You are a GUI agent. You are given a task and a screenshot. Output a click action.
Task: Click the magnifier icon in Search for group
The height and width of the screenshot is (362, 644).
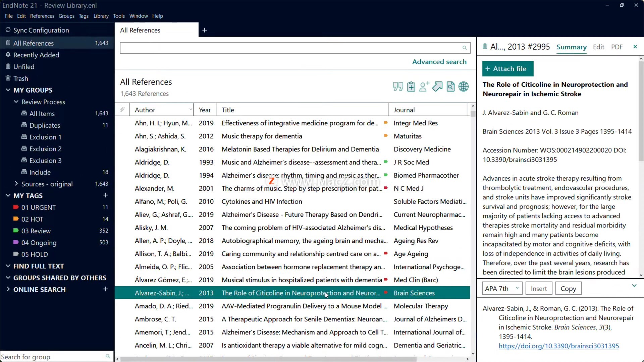[108, 357]
